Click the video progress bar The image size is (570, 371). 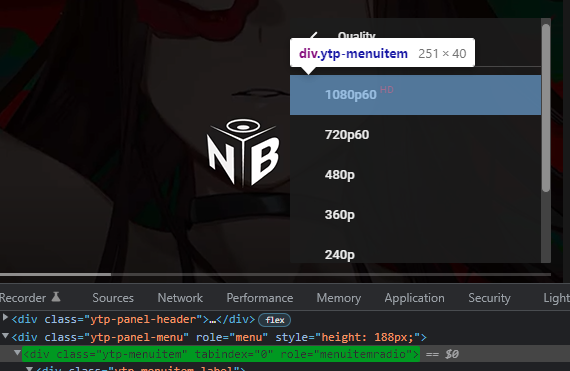[x=275, y=274]
